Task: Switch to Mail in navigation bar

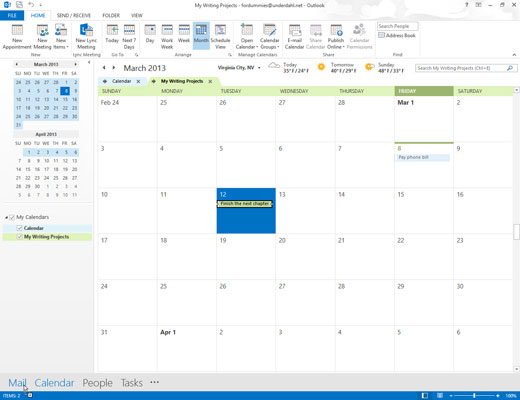Action: point(17,383)
